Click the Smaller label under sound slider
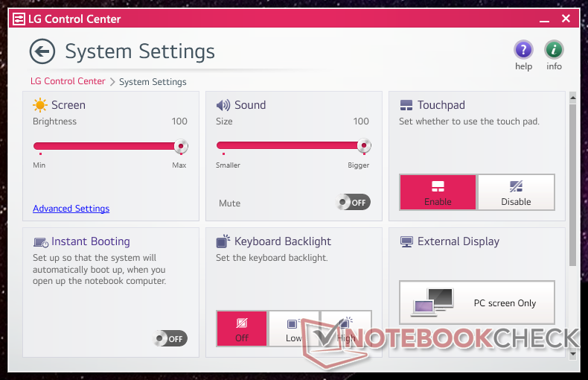The height and width of the screenshot is (380, 588). 228,165
